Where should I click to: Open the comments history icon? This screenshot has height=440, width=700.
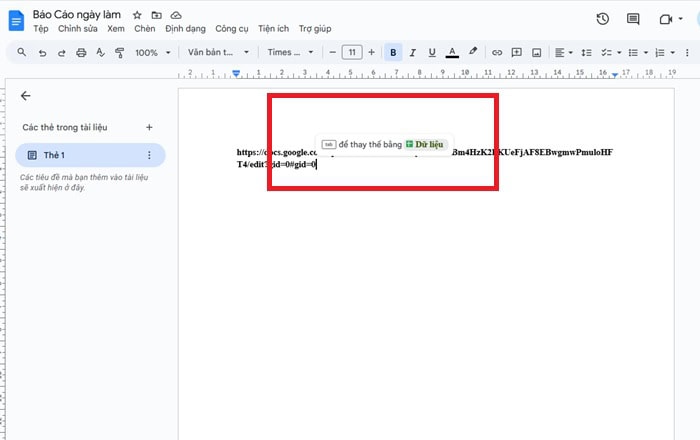[x=633, y=19]
